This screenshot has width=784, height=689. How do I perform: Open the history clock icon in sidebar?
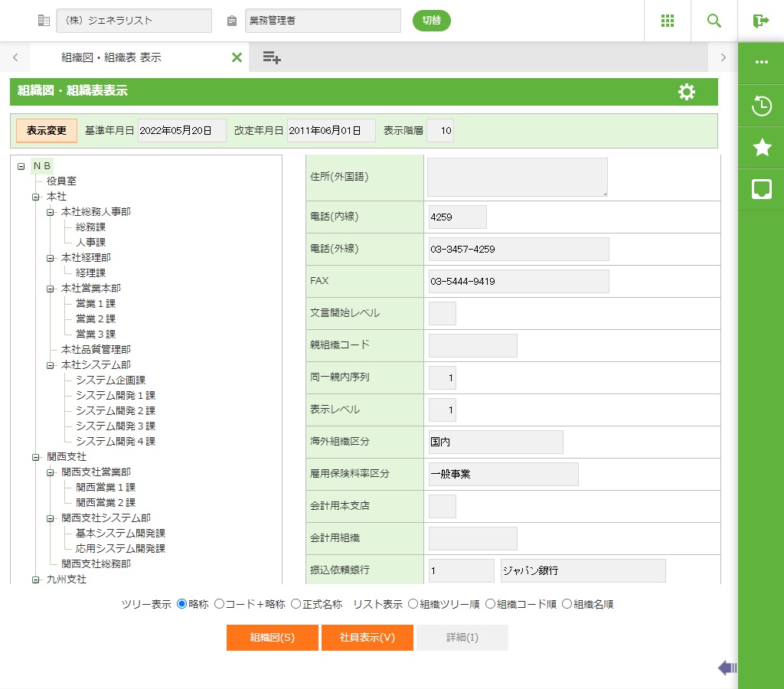pyautogui.click(x=762, y=106)
